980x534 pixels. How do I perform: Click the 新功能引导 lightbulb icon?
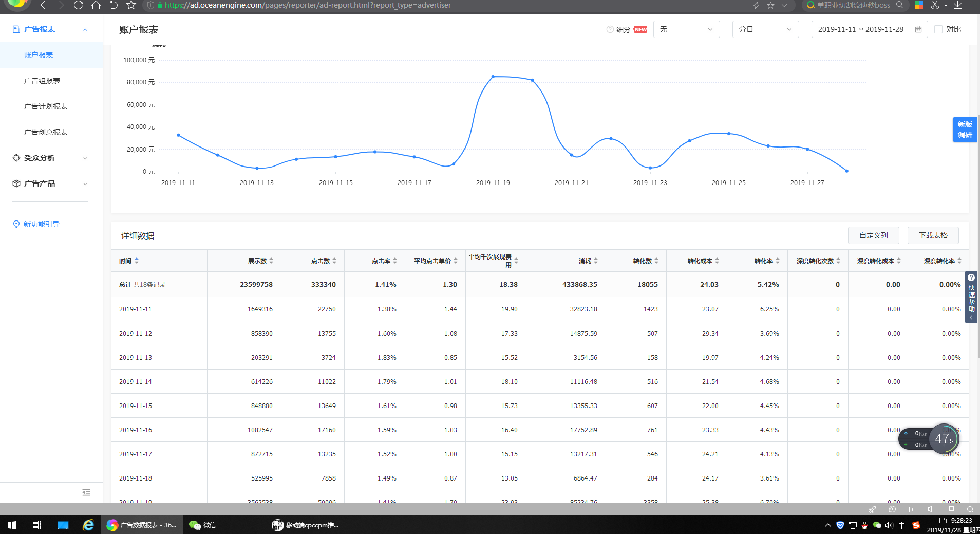coord(16,224)
